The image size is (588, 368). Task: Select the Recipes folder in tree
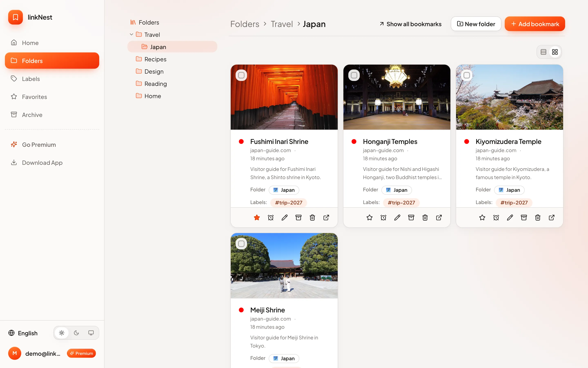click(172, 59)
